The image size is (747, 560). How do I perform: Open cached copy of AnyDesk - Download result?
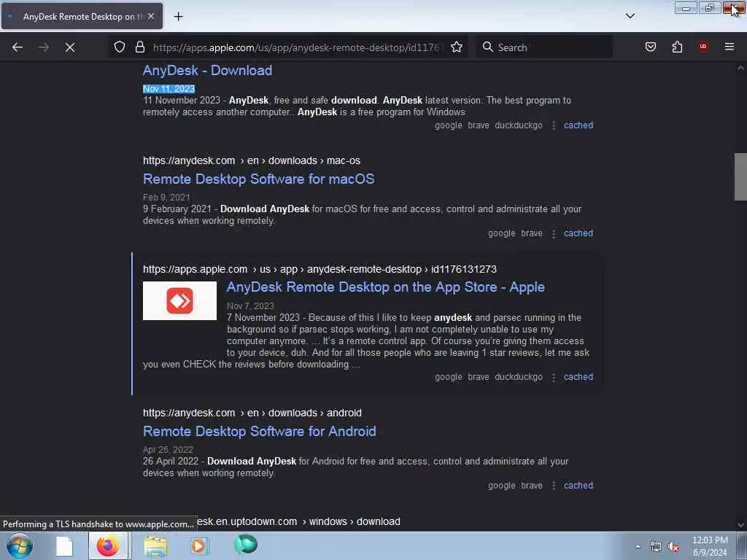point(578,125)
